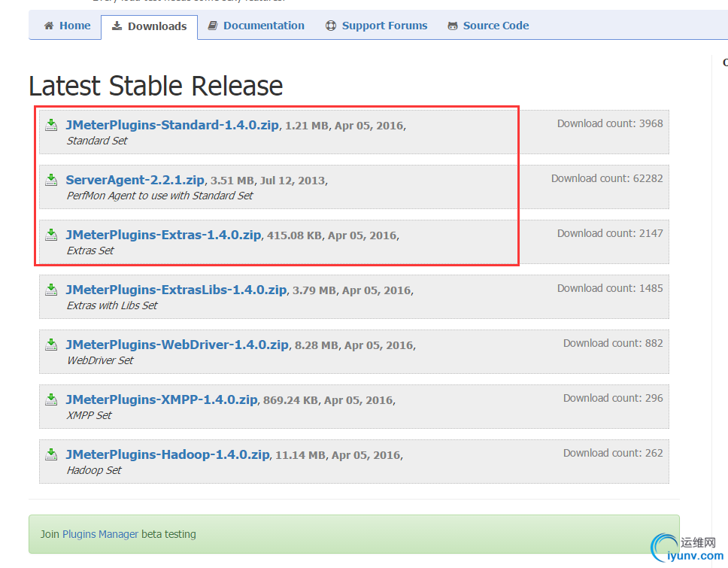This screenshot has width=728, height=568.
Task: Click download icon beside JMeterPlugins-XMPP-1.4.0.zip
Action: click(x=51, y=399)
